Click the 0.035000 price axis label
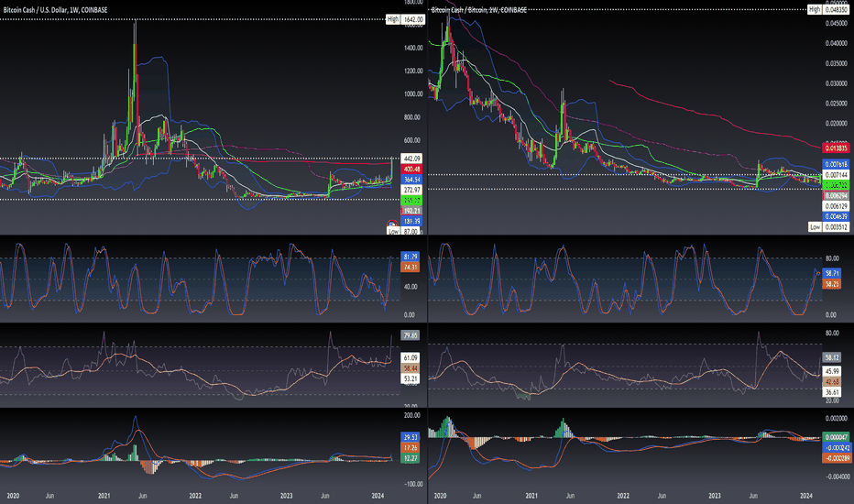854x504 pixels. (836, 64)
